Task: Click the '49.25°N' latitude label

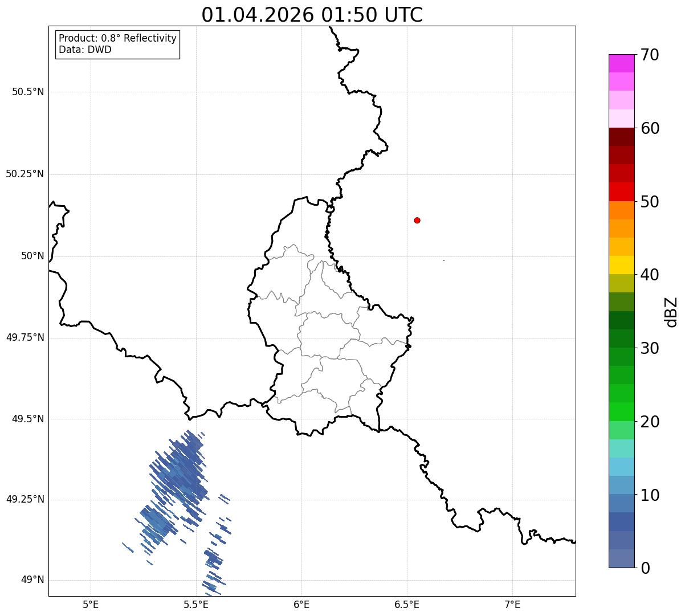Action: 25,499
